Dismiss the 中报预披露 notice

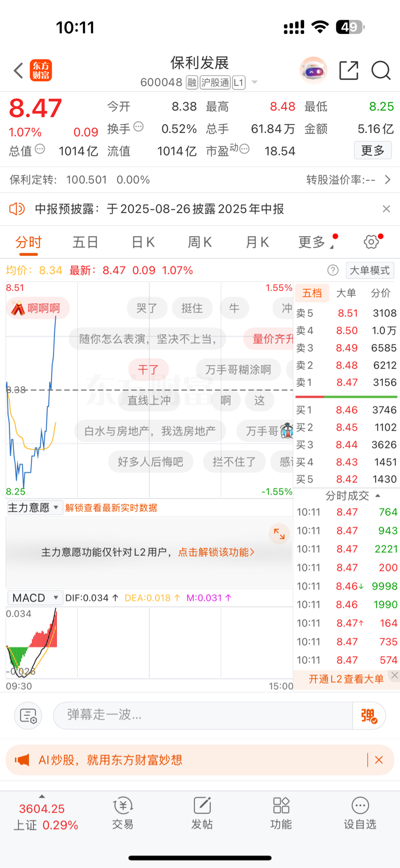point(386,209)
